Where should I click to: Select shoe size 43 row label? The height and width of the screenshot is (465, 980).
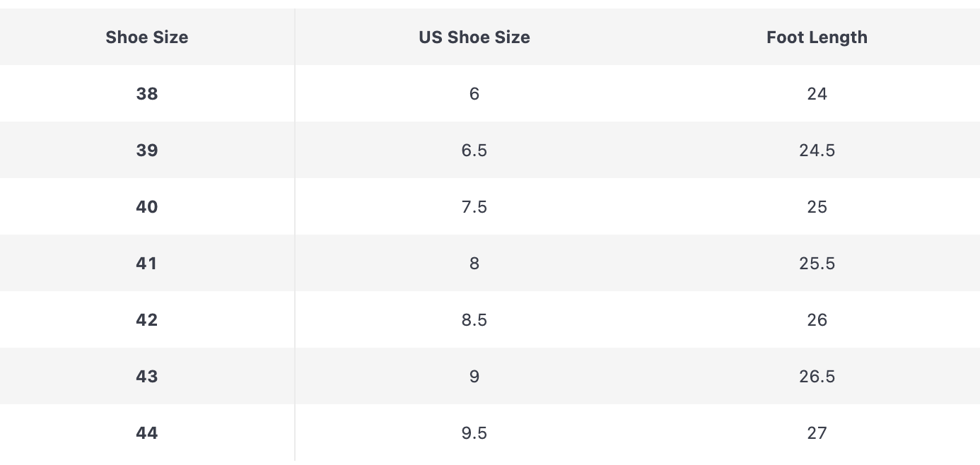(147, 377)
